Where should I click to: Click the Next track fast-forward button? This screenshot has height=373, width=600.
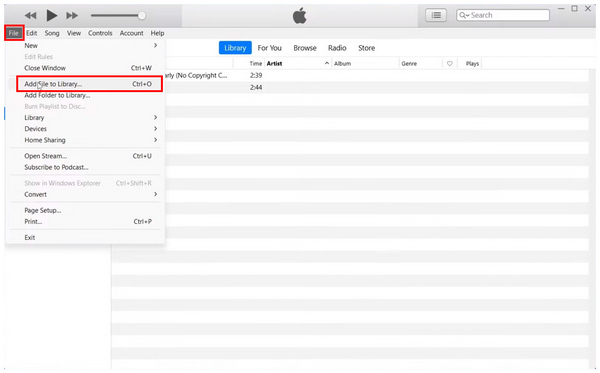[x=72, y=16]
